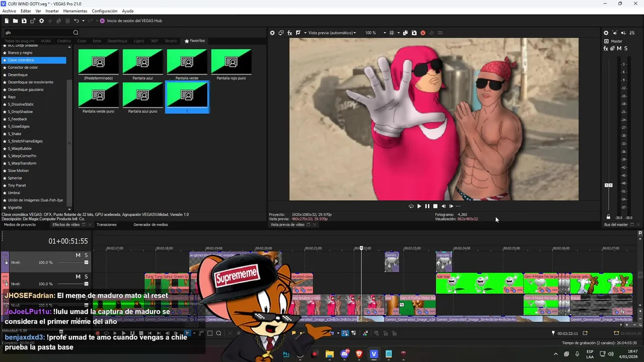Open the Configuración menu
The width and height of the screenshot is (644, 362).
(105, 11)
